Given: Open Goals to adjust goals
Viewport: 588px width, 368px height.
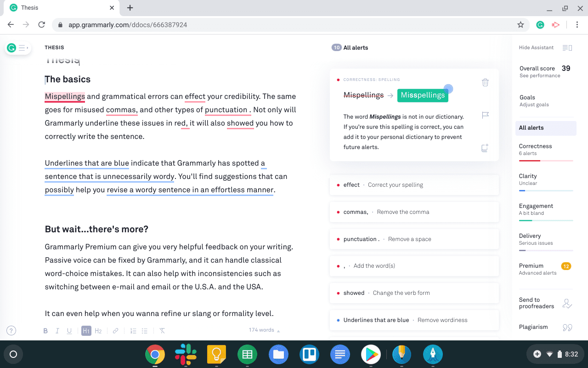Looking at the screenshot, I should point(534,101).
